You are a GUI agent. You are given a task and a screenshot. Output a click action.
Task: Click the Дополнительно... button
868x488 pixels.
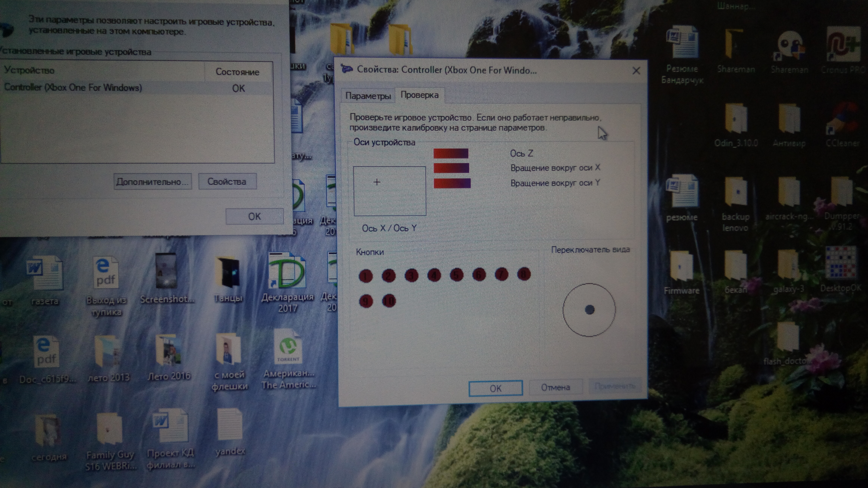pyautogui.click(x=152, y=182)
